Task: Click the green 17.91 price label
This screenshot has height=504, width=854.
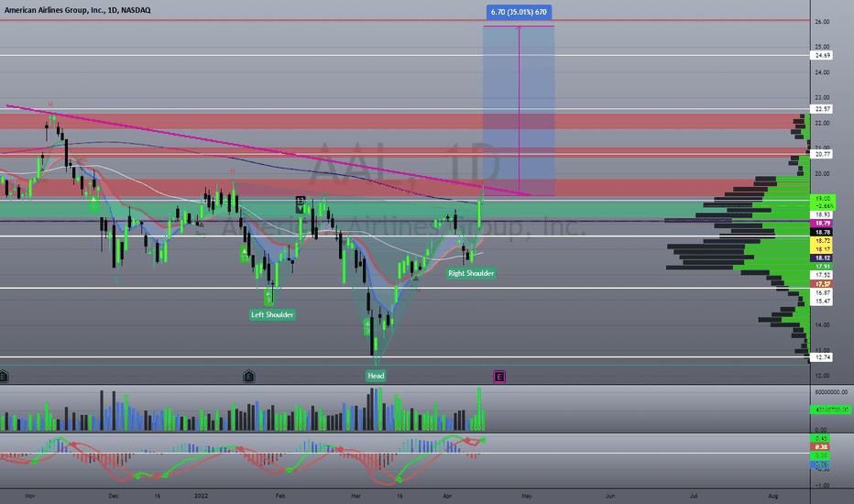Action: [823, 267]
